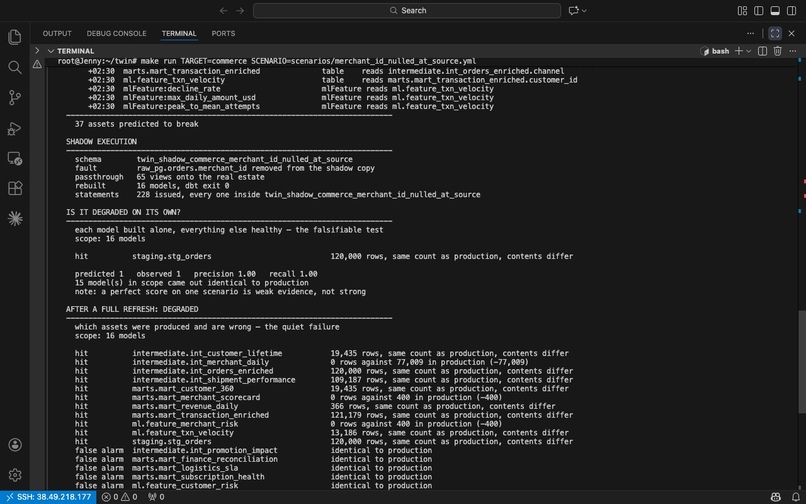The image size is (806, 504).
Task: Create a new terminal with plus
Action: [739, 51]
